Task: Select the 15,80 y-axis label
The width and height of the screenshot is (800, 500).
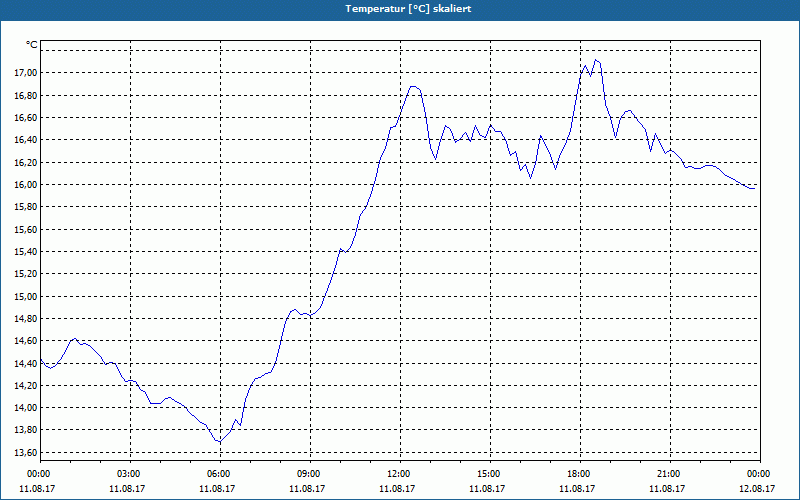Action: click(26, 207)
